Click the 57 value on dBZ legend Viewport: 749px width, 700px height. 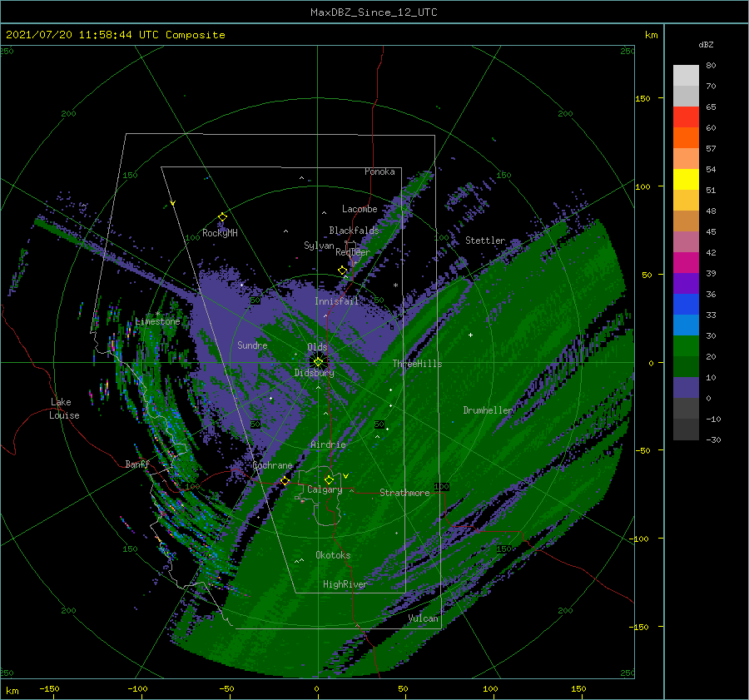click(x=711, y=149)
